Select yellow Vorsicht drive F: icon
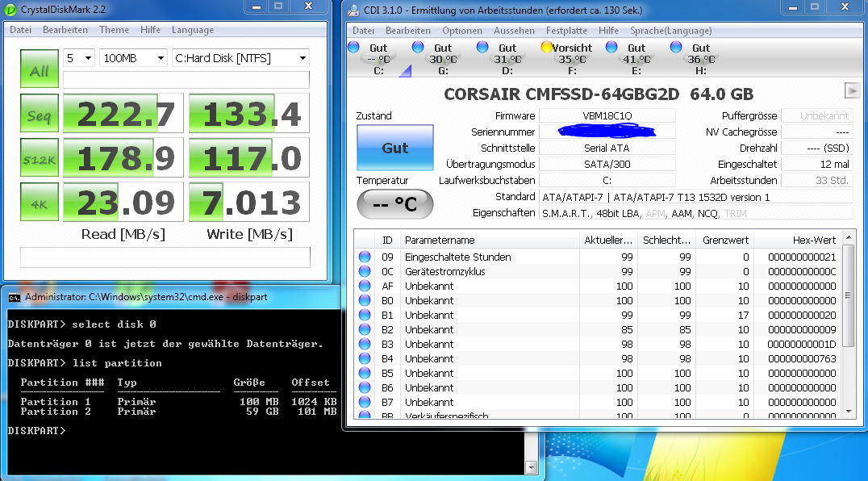The image size is (868, 481). click(547, 47)
